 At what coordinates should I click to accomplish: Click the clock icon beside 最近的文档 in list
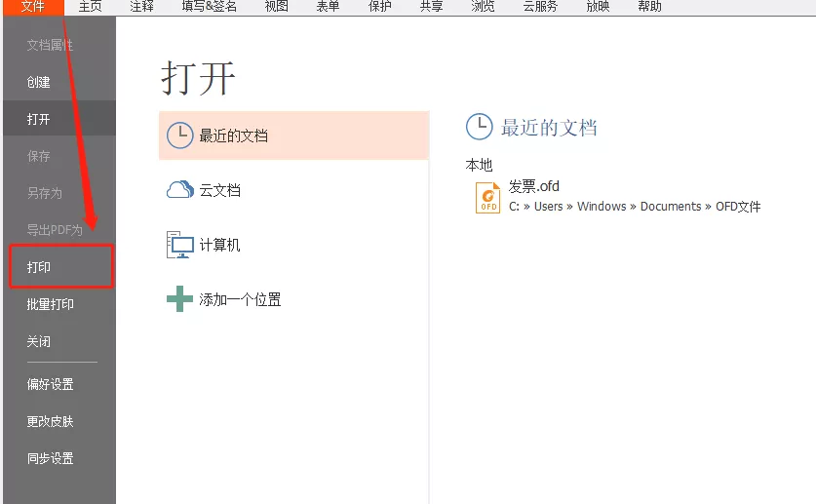[179, 136]
